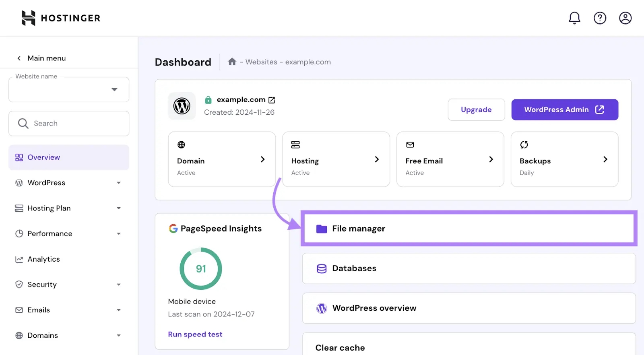Launch WordPress Admin
This screenshot has height=355, width=644.
coord(564,109)
